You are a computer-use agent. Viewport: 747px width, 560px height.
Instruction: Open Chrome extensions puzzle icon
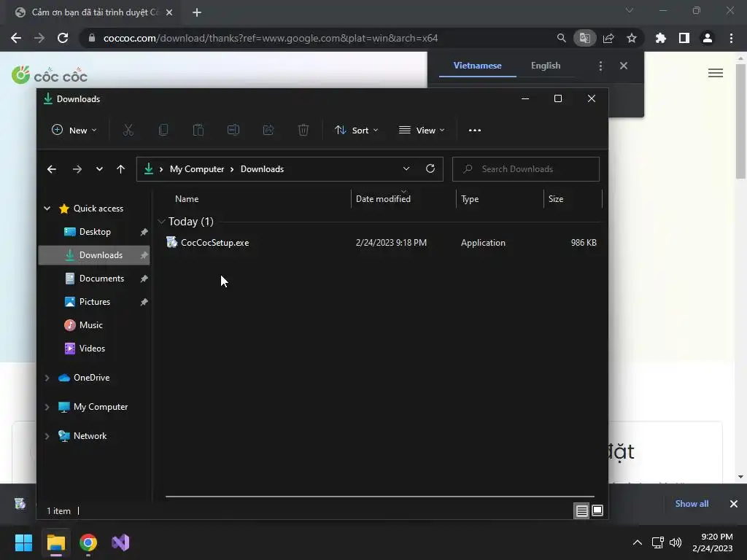[660, 38]
